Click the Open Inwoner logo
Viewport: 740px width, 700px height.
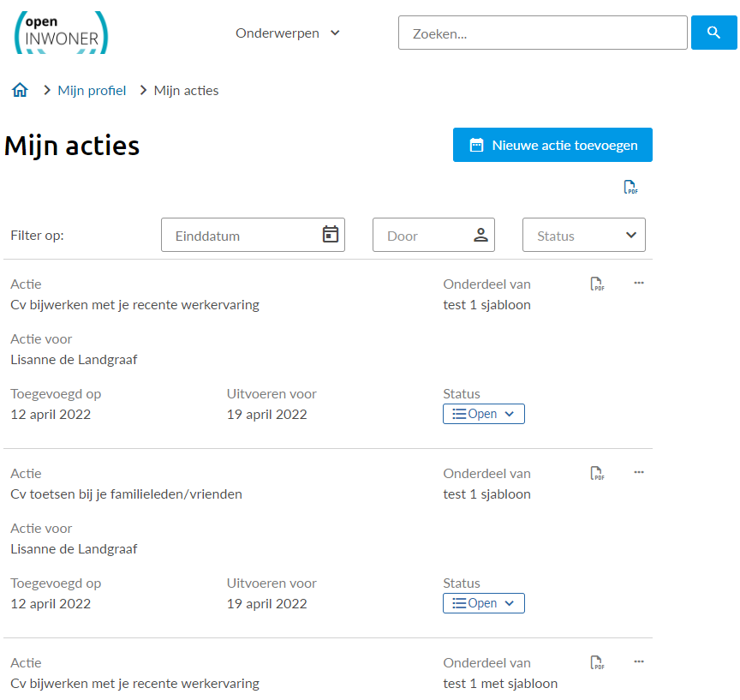(x=62, y=33)
